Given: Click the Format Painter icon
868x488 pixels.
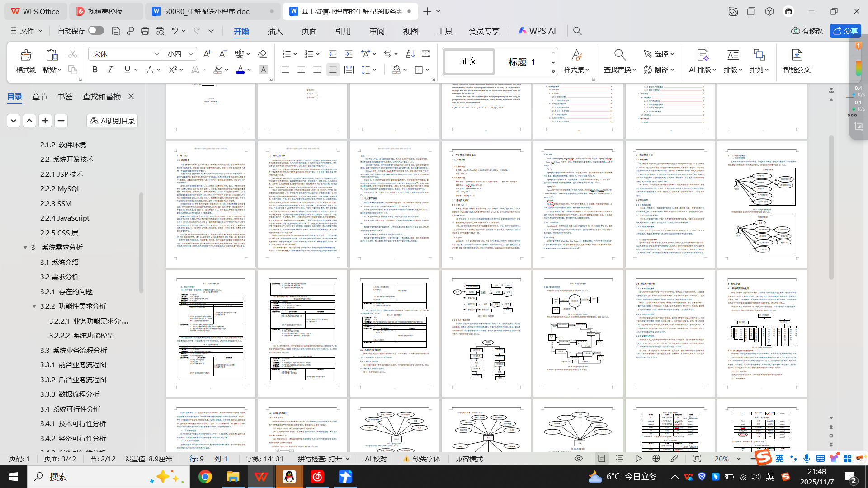Looking at the screenshot, I should click(x=26, y=61).
